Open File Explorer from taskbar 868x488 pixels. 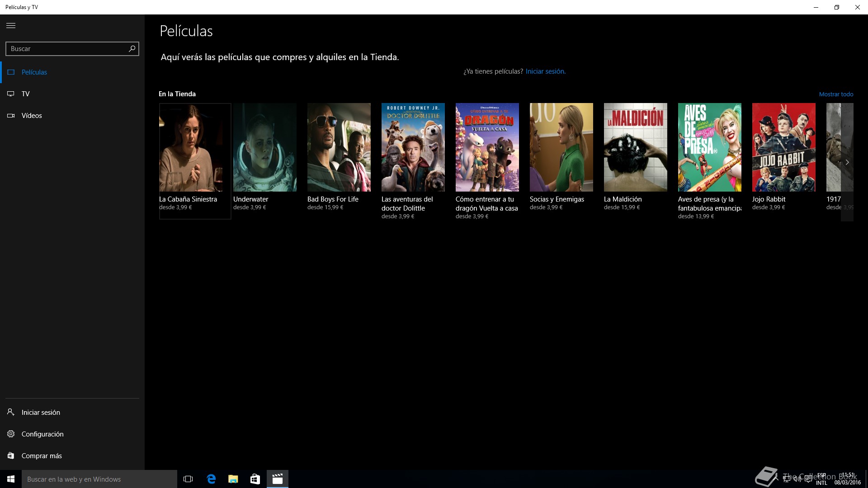pos(233,479)
